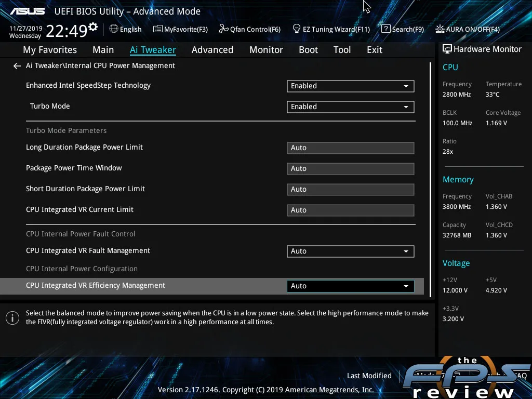The width and height of the screenshot is (532, 399).
Task: Go to the Advanced tab
Action: click(x=212, y=50)
